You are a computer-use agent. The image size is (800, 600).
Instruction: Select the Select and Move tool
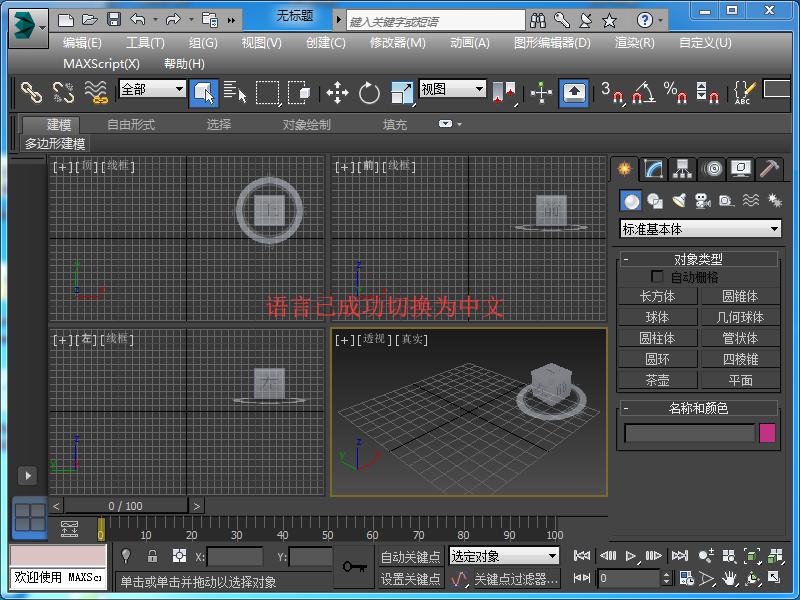coord(335,92)
